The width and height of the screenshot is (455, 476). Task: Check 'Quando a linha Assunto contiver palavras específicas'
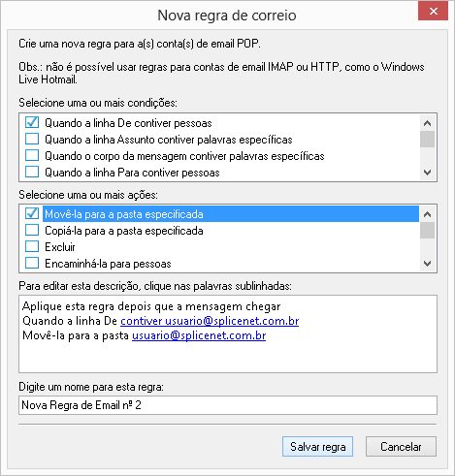click(x=32, y=140)
